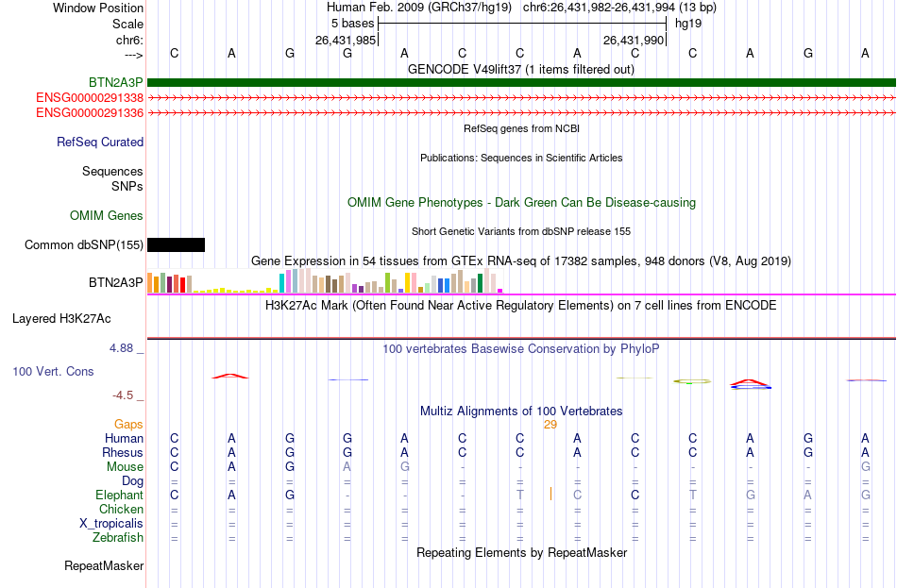Click the Common dbSNP(155) track label
This screenshot has height=588, width=897.
[83, 244]
